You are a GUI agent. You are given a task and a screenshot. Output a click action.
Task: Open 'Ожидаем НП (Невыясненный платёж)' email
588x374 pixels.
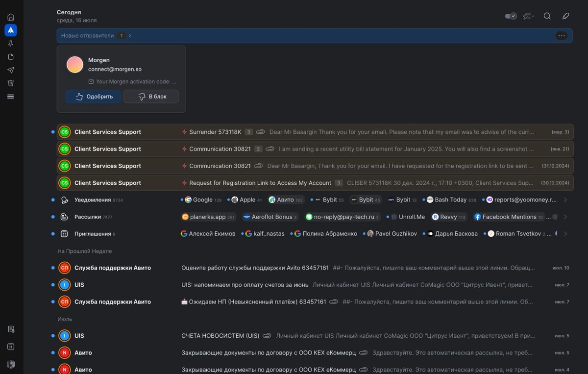(x=315, y=301)
